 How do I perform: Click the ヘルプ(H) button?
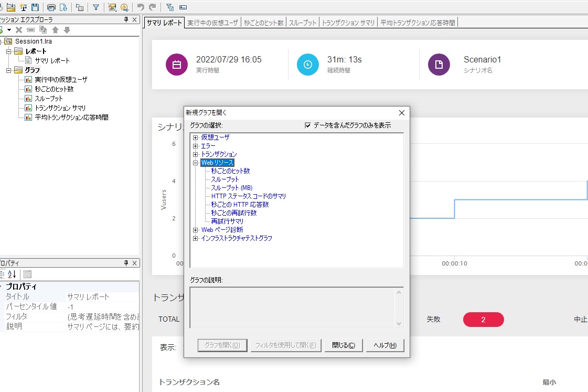point(385,345)
